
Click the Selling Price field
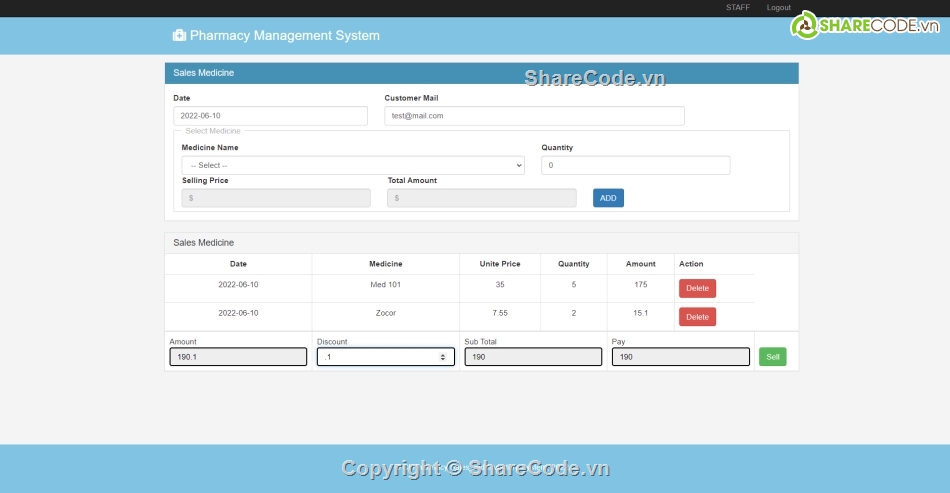click(x=275, y=198)
